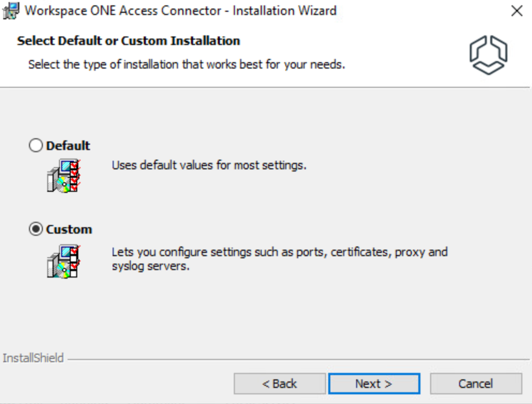The height and width of the screenshot is (404, 532).
Task: Click the Workspace ONE logo in the header
Action: point(488,55)
